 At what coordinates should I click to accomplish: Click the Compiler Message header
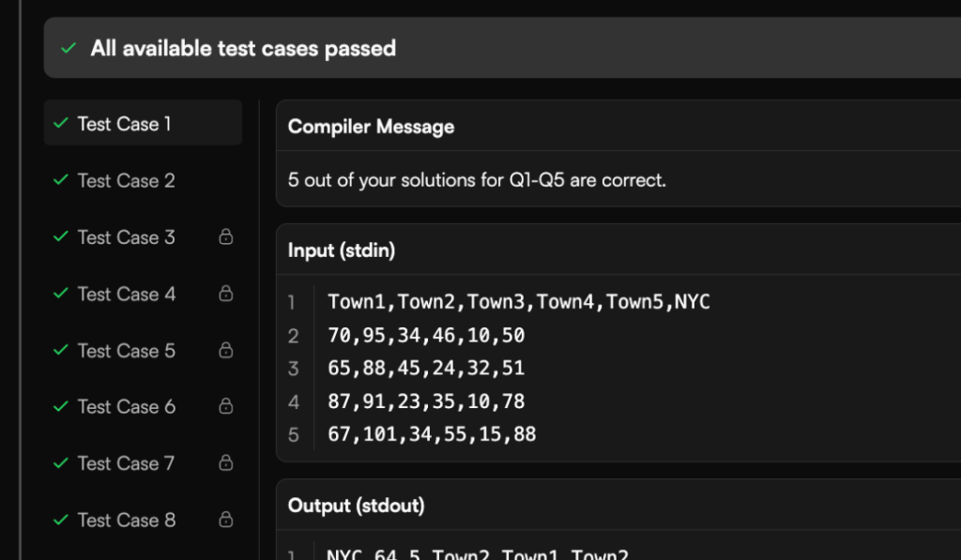pos(371,127)
